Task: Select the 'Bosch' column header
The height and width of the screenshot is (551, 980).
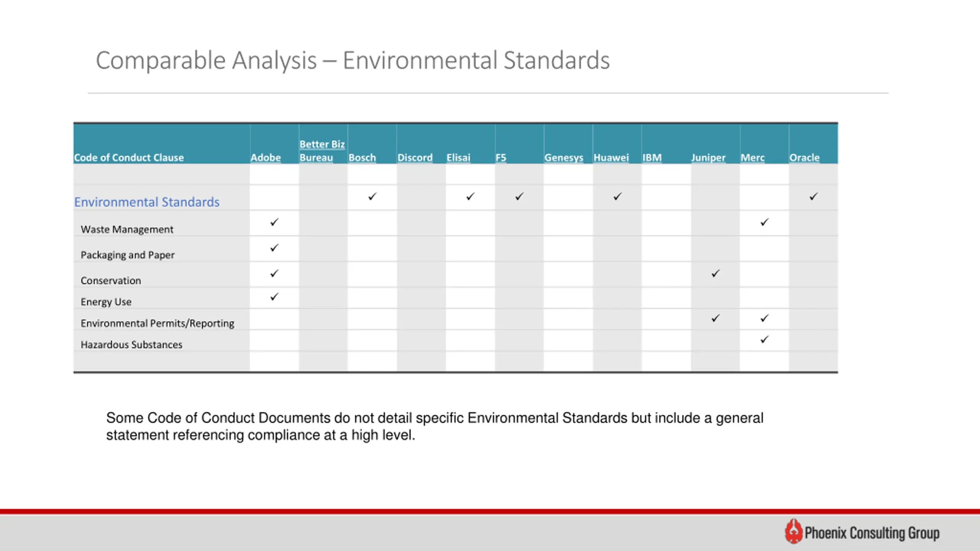Action: tap(362, 158)
